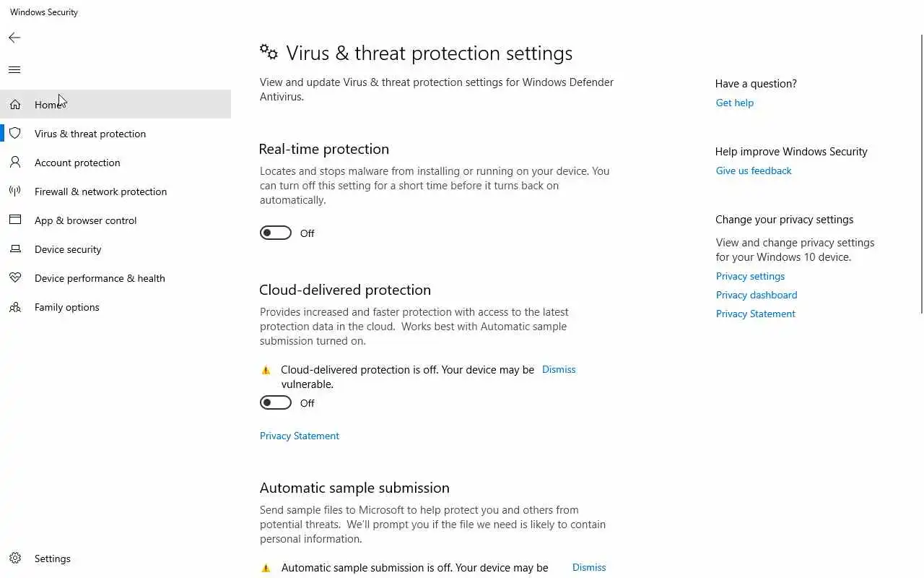
Task: Select the Device security laptop icon
Action: tap(15, 249)
